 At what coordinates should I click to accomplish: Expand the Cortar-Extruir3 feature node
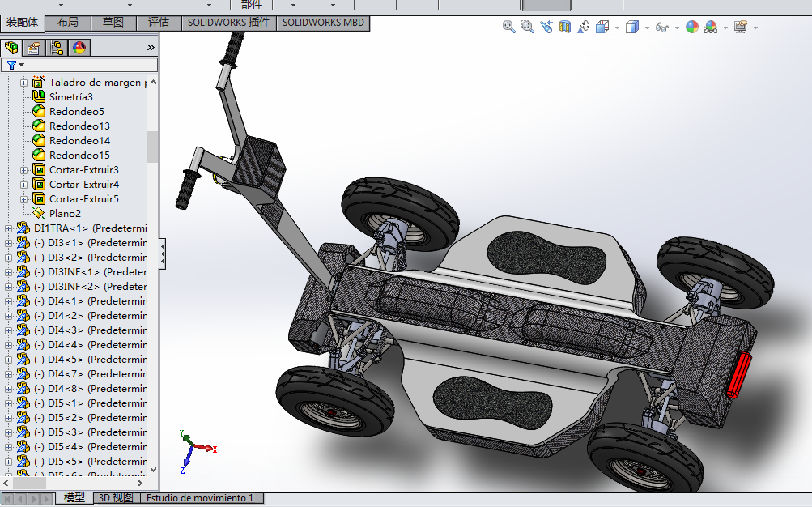23,170
